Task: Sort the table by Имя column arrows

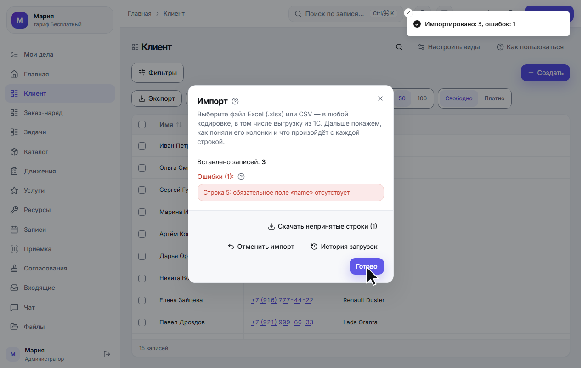Action: 179,125
